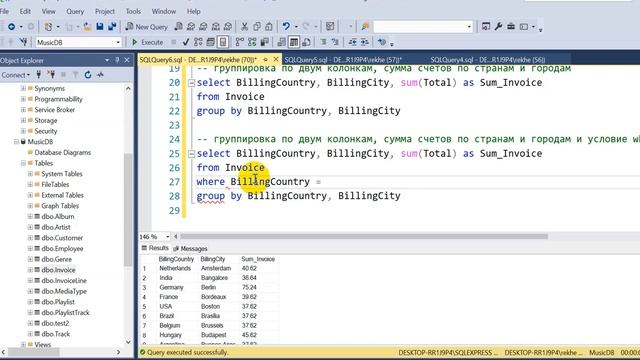Viewport: 640px width, 360px height.
Task: Decrease indent of selected lines
Action: coord(353,42)
